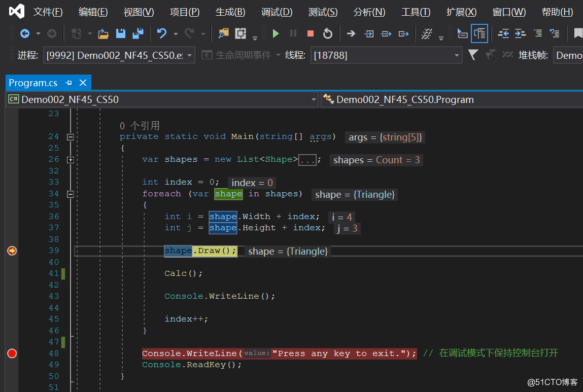Click the Step Into icon
583x392 pixels.
pos(369,34)
